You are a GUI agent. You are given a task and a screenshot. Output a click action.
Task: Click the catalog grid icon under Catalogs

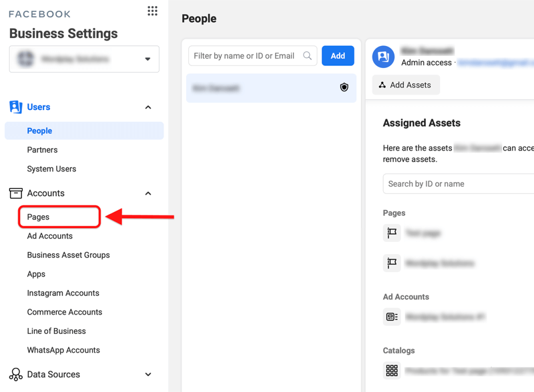point(392,370)
